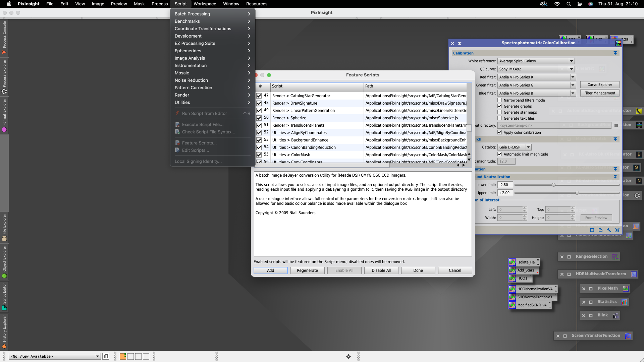
Task: Click the Regenerate button in Feature Scripts
Action: (307, 270)
